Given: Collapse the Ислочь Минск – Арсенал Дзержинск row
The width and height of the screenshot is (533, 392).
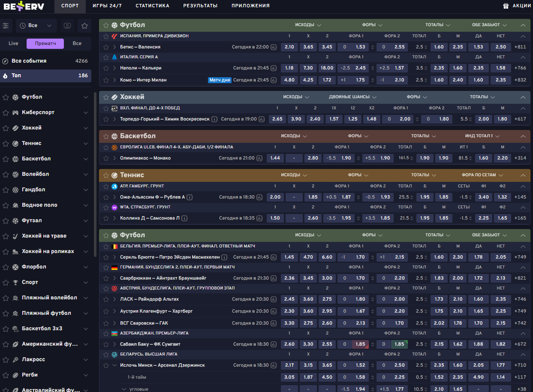Looking at the screenshot, I should point(114,365).
